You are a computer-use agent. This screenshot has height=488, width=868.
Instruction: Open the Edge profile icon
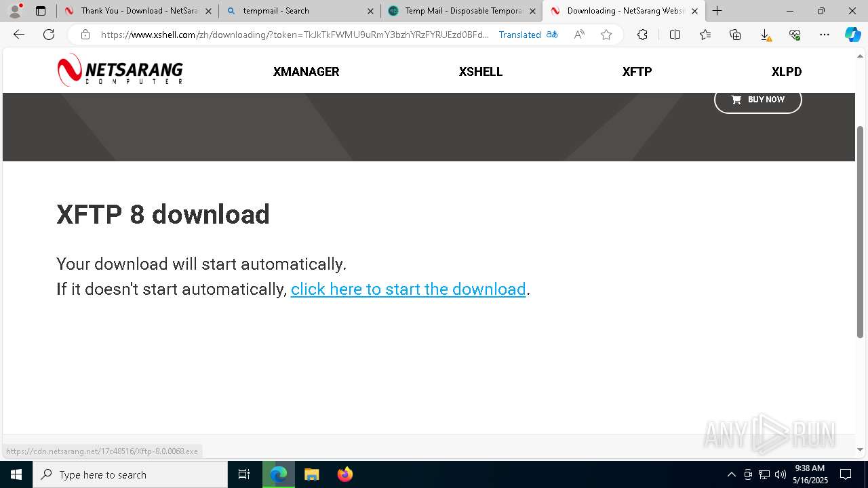coord(15,11)
